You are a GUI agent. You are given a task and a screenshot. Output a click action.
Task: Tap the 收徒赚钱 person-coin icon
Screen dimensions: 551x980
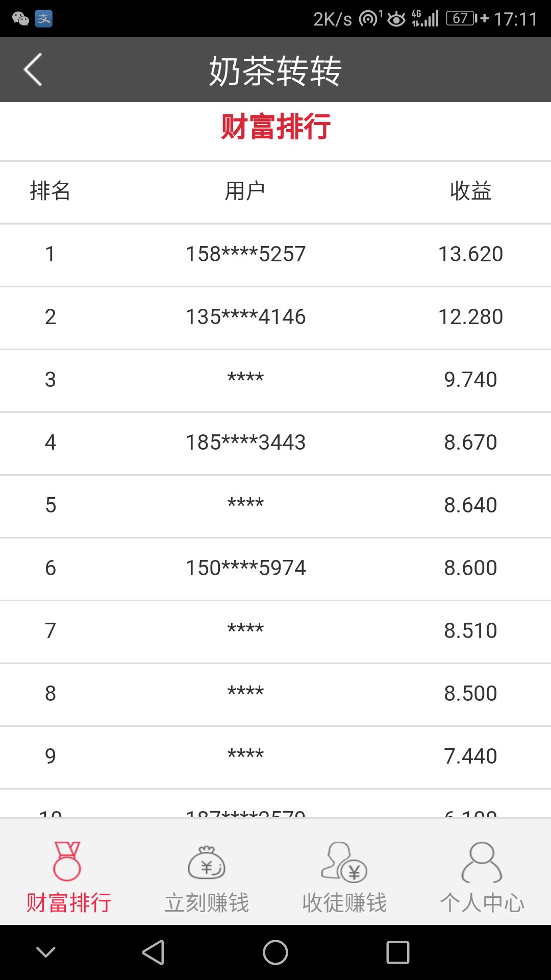tap(344, 863)
